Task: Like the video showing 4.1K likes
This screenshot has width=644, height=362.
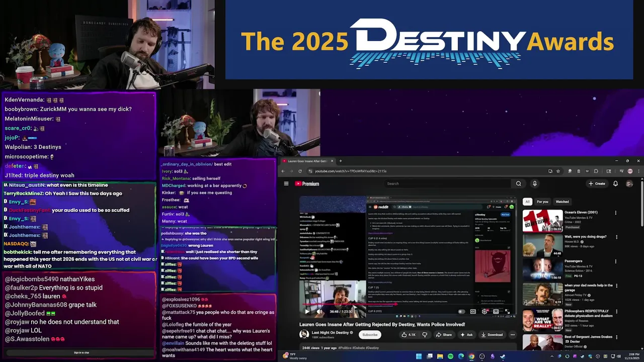Action: coord(408,335)
